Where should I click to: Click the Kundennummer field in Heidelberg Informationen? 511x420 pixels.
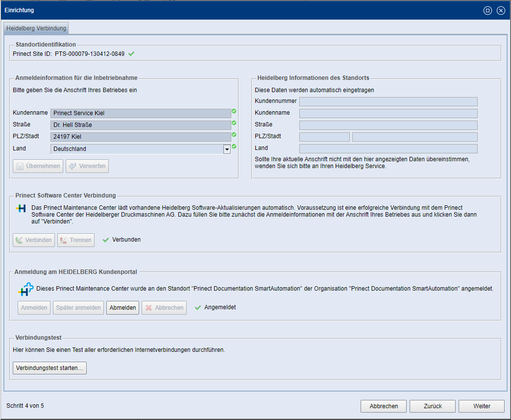[388, 101]
